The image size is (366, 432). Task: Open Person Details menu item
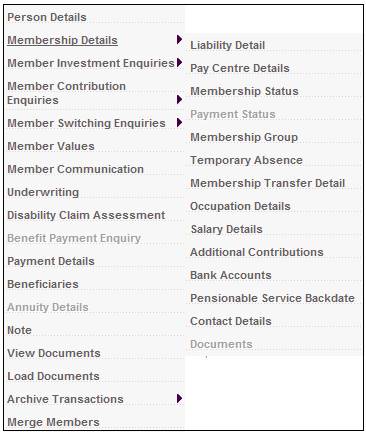[47, 17]
